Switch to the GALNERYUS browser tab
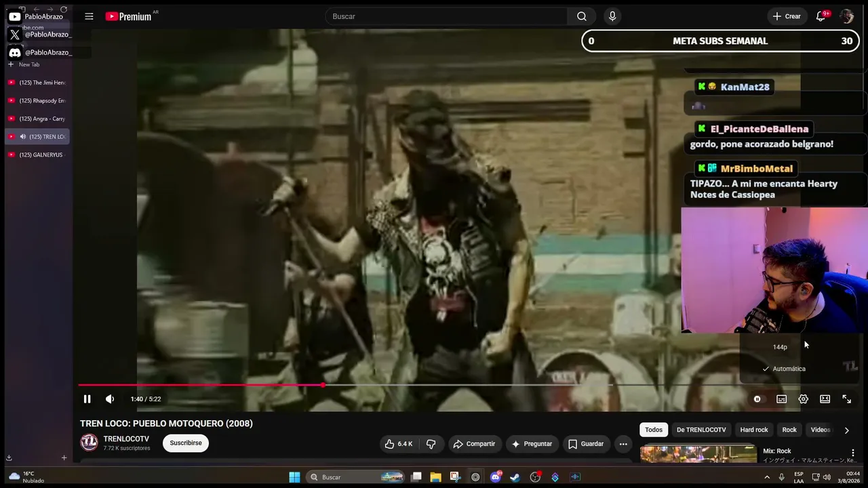868x488 pixels. 37,155
